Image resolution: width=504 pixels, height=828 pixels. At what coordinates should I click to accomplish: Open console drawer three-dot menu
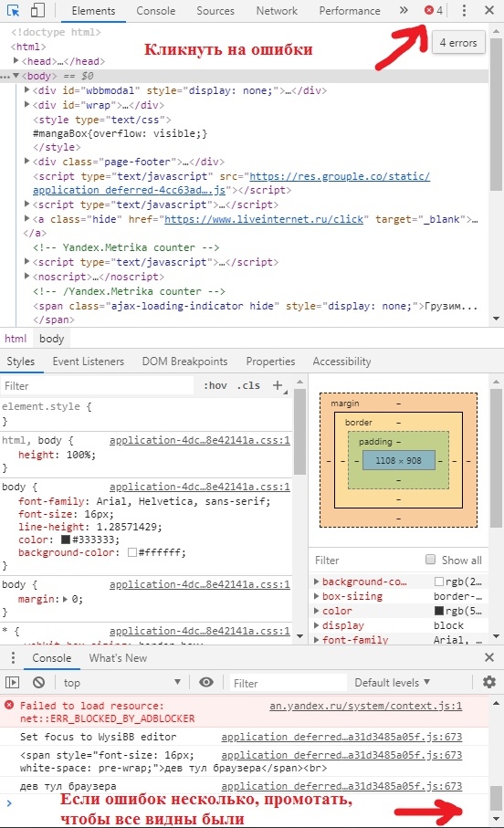[13, 657]
